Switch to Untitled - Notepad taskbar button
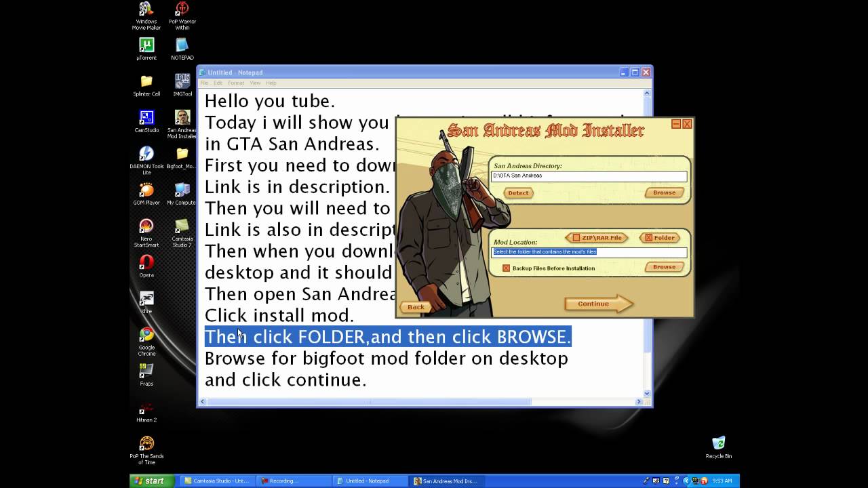 click(370, 481)
